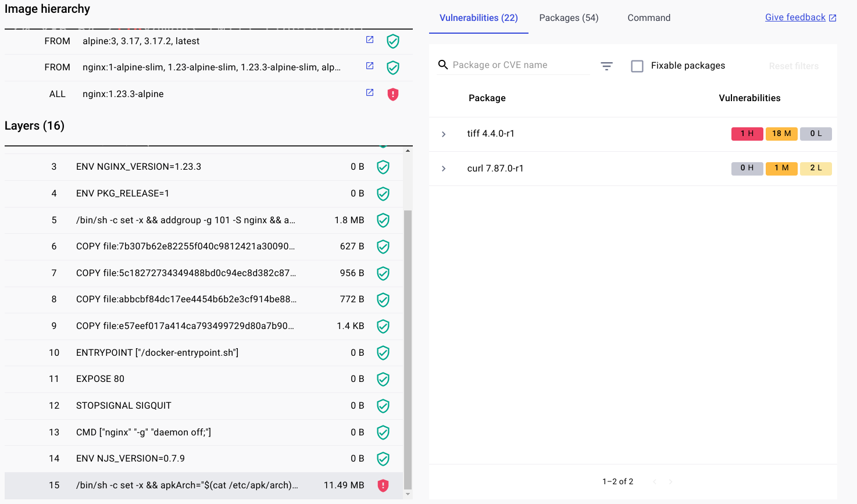Click shield icon on 1.4 KB COPY layer
The height and width of the screenshot is (504, 857).
pos(383,326)
